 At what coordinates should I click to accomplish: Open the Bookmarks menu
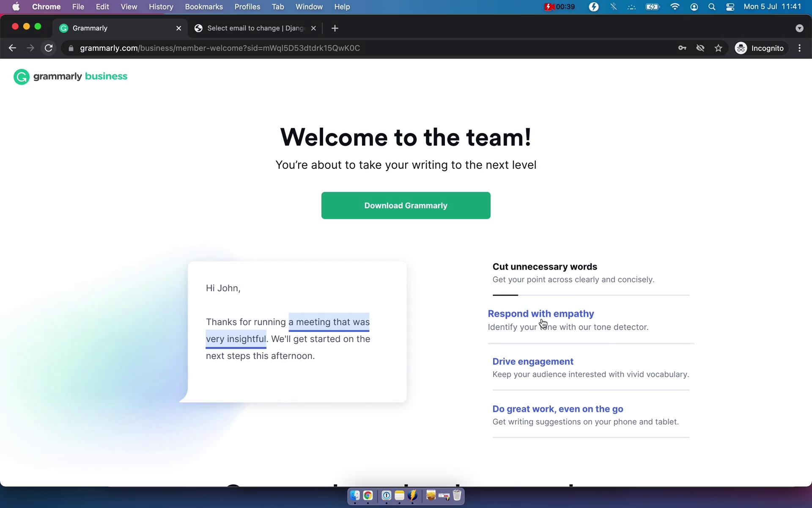tap(204, 7)
